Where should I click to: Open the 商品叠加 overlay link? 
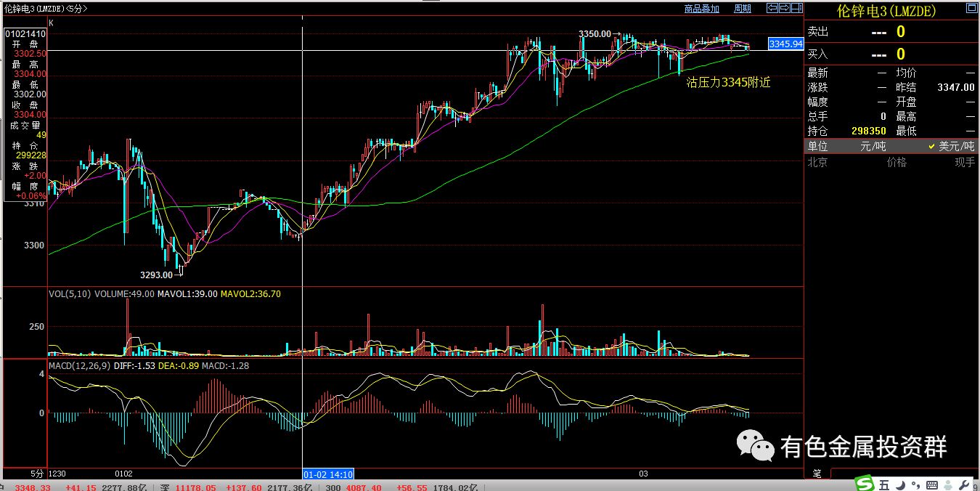[x=701, y=9]
